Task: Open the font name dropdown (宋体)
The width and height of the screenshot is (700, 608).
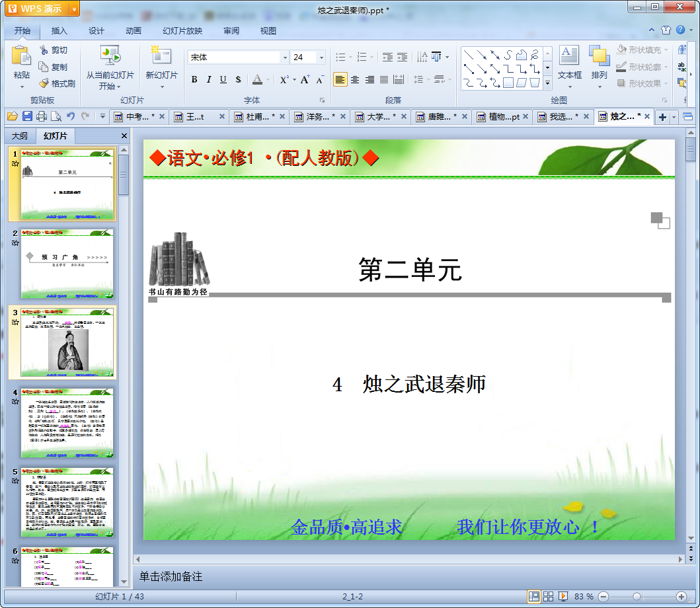Action: pos(285,57)
